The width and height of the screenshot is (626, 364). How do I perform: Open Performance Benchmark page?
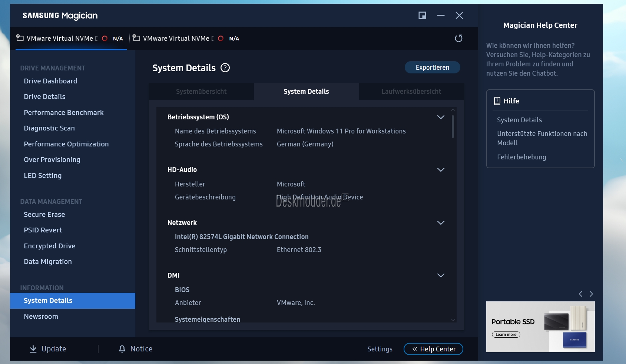coord(64,113)
